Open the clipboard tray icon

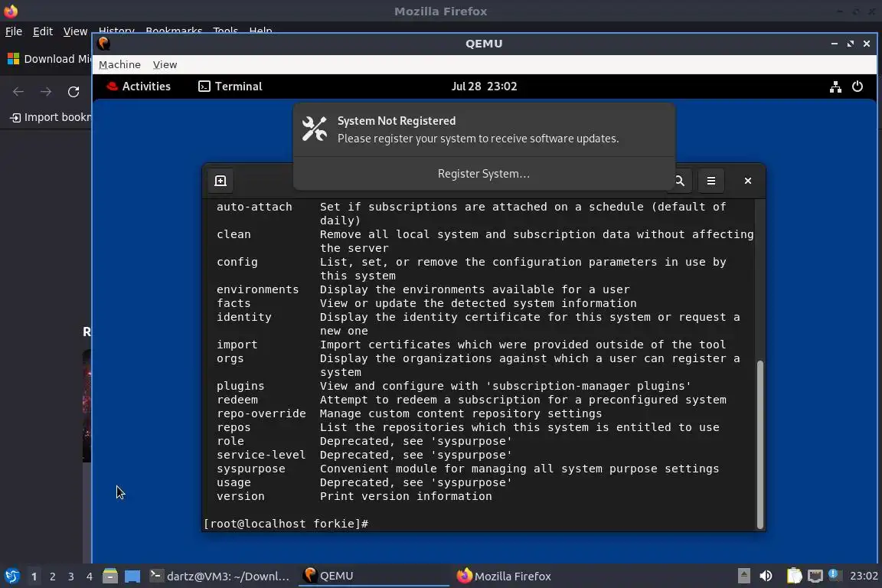[x=794, y=577]
